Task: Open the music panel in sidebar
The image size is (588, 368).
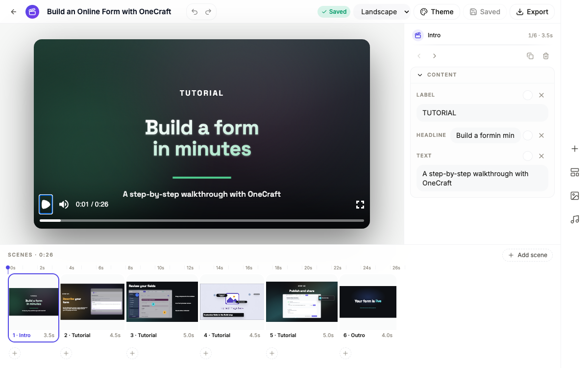Action: pyautogui.click(x=575, y=219)
